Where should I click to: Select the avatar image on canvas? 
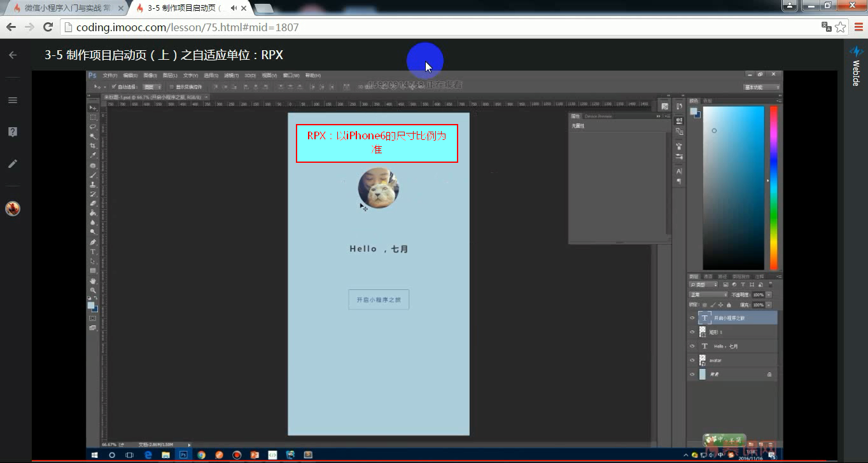pyautogui.click(x=379, y=188)
